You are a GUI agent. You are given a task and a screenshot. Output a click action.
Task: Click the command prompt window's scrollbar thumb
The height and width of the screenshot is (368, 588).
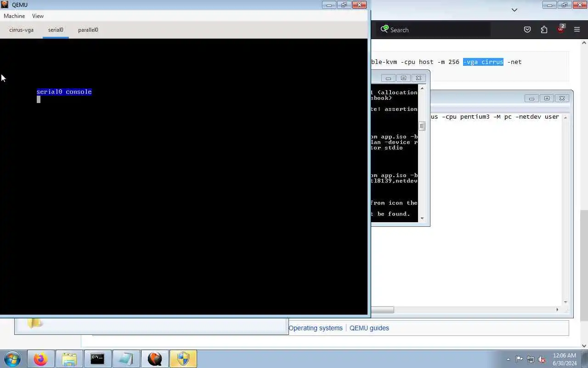tap(422, 126)
